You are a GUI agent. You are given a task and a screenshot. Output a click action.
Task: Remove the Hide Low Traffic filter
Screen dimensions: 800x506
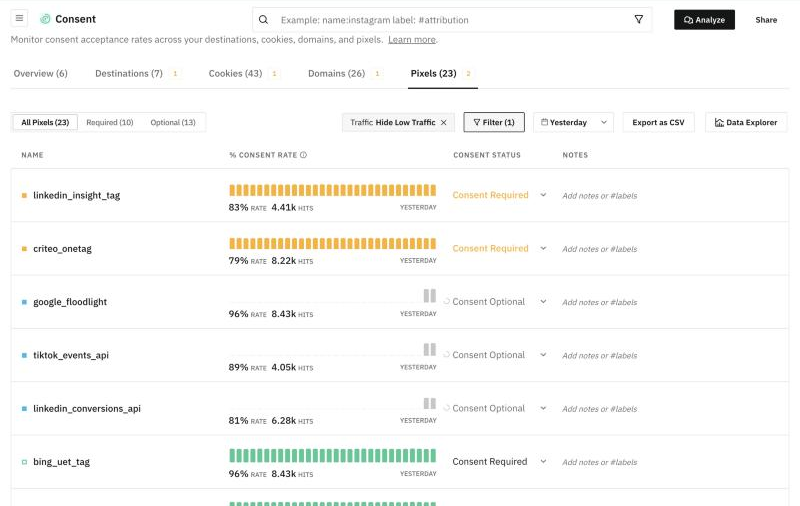pyautogui.click(x=444, y=122)
